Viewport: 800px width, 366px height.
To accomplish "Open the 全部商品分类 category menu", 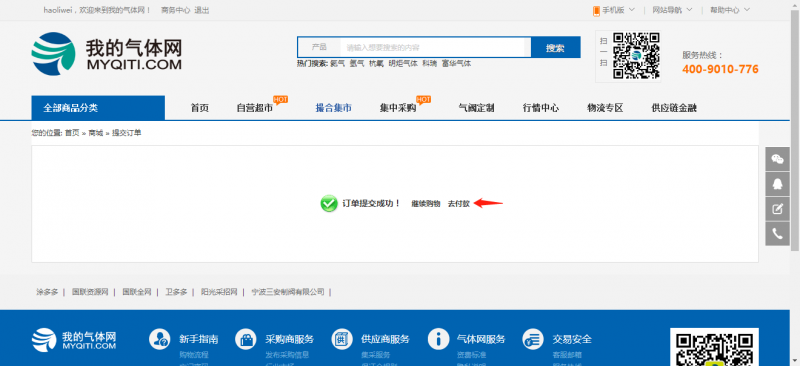I will (x=98, y=108).
